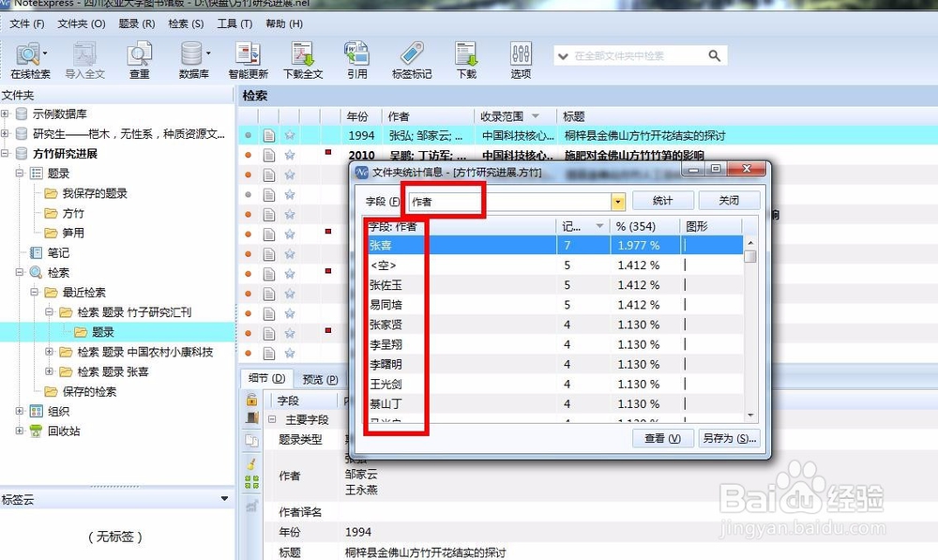Select the 王光剑 row in statistics list
This screenshot has height=560, width=938.
coord(554,384)
